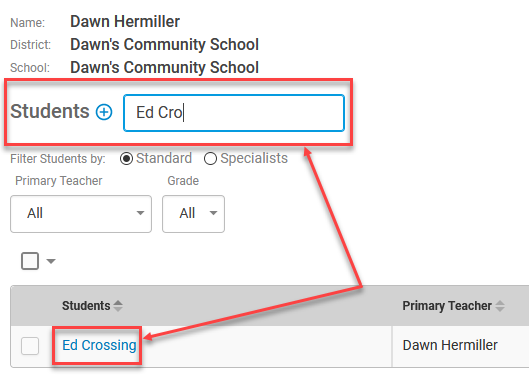Select the Standard filter radio button
The width and height of the screenshot is (529, 376).
click(x=126, y=159)
